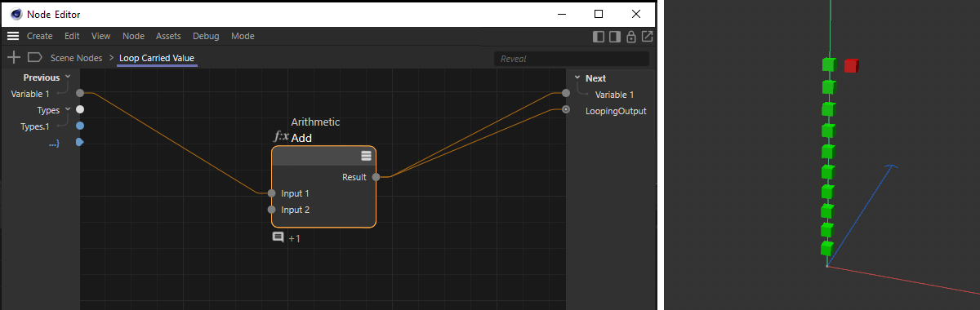This screenshot has height=310, width=980.
Task: Open the Add node's options menu icon
Action: (367, 157)
